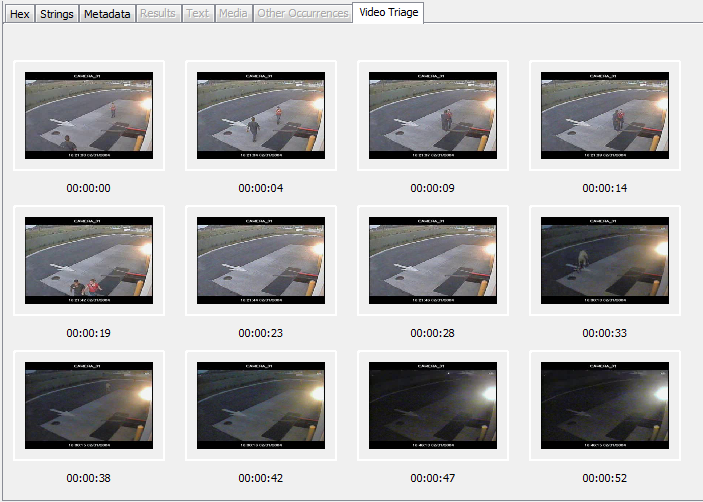The width and height of the screenshot is (703, 502).
Task: Select the Metadata tab
Action: pyautogui.click(x=107, y=14)
